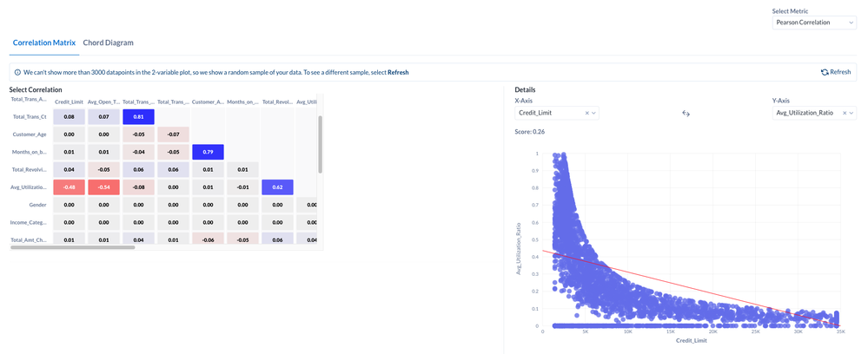Click the -0.48 red correlation cell
The width and height of the screenshot is (868, 354).
pos(69,187)
